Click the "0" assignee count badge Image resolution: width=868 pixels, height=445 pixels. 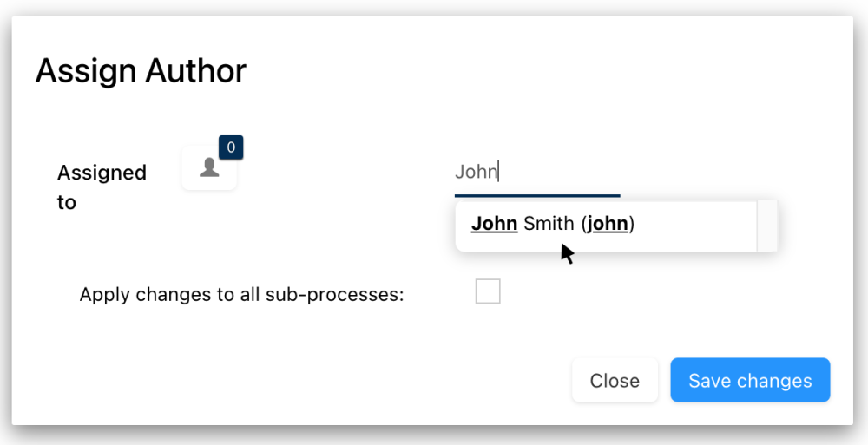tap(231, 147)
